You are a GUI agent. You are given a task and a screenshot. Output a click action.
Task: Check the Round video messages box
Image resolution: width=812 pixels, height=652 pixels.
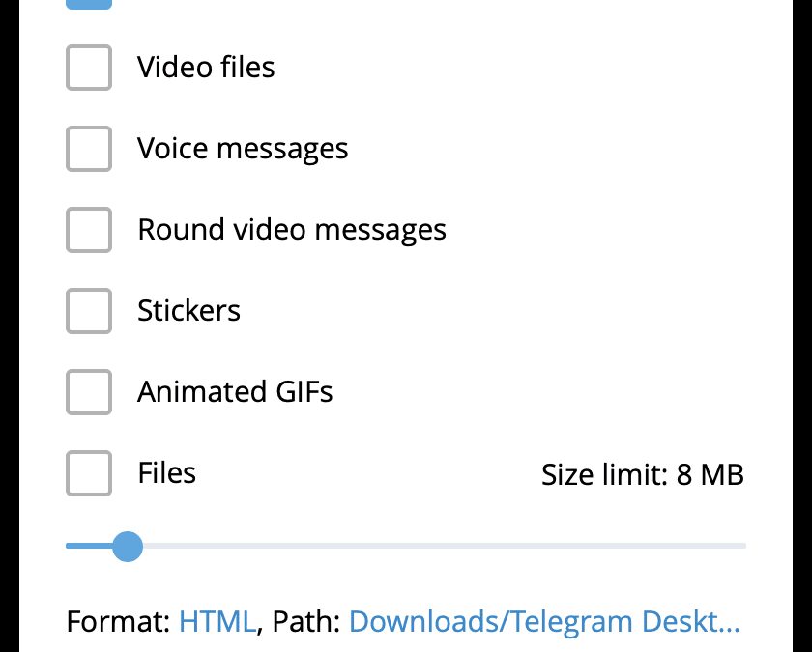pyautogui.click(x=89, y=230)
